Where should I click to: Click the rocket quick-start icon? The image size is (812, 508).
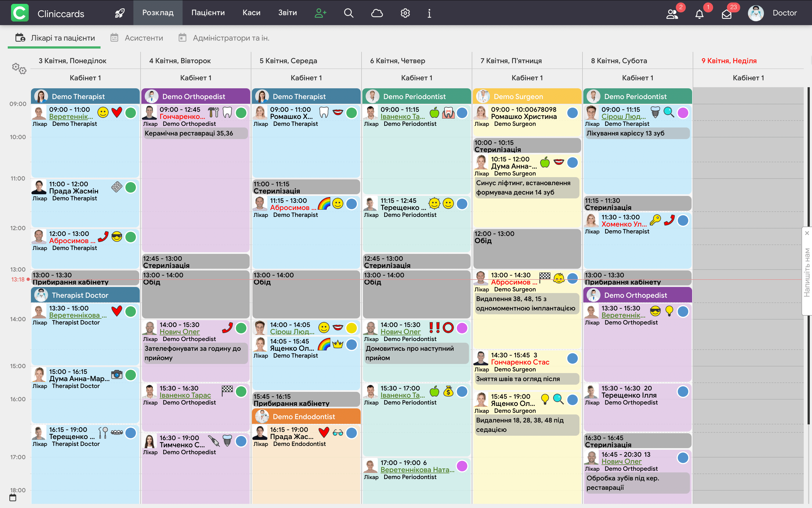pos(120,13)
